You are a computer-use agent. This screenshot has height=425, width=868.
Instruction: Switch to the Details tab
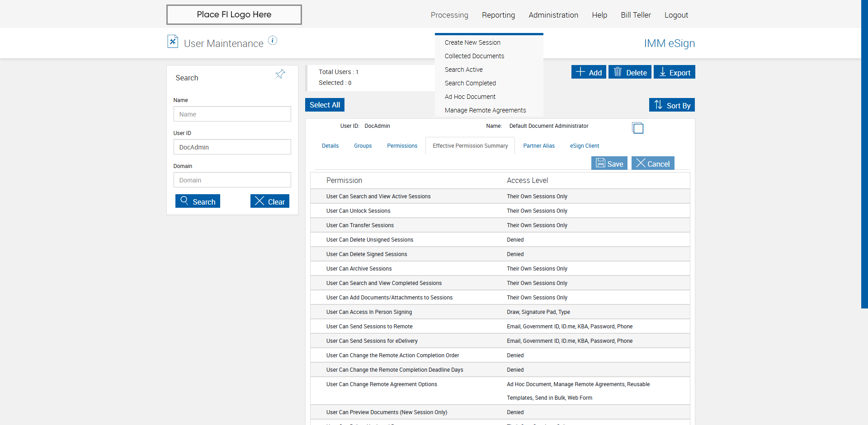[330, 146]
